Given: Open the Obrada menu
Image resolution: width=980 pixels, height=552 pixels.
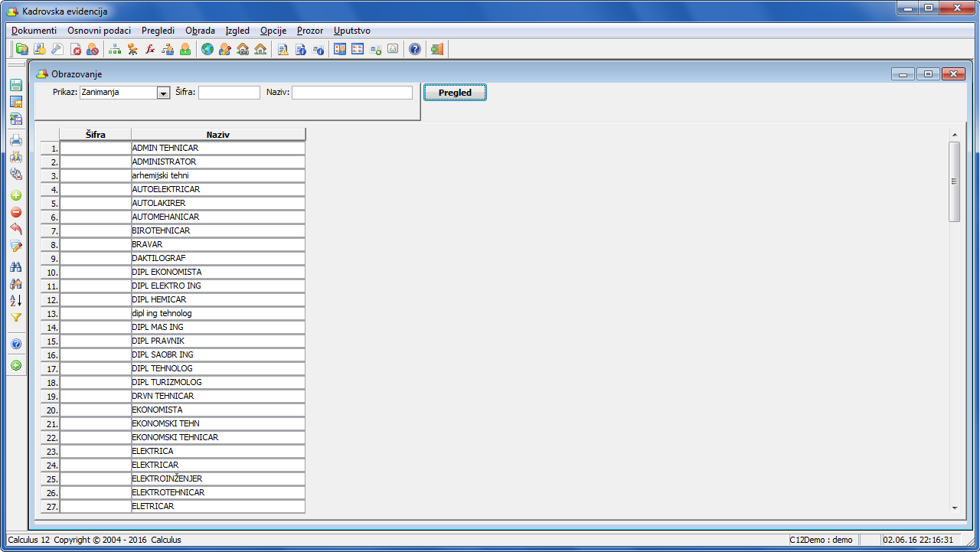Looking at the screenshot, I should pos(200,31).
